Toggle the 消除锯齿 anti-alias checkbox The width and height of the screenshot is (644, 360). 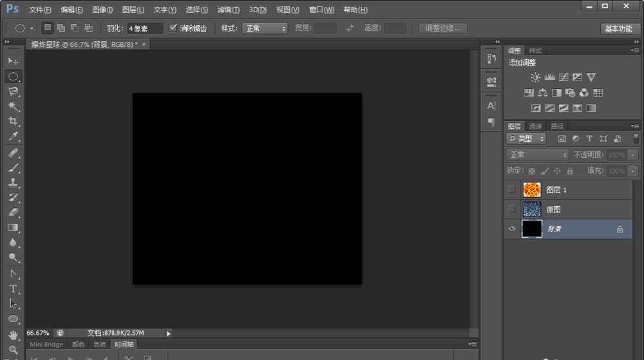(173, 28)
